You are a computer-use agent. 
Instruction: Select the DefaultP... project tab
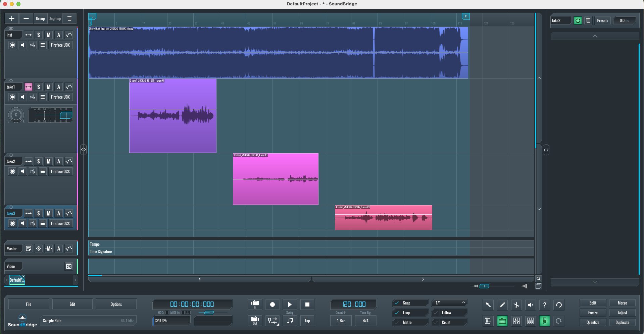(17, 280)
